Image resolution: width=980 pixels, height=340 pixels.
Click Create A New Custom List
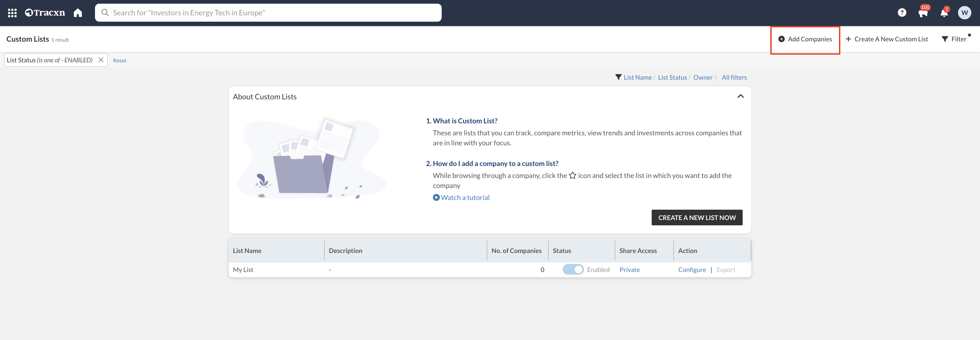click(x=887, y=39)
